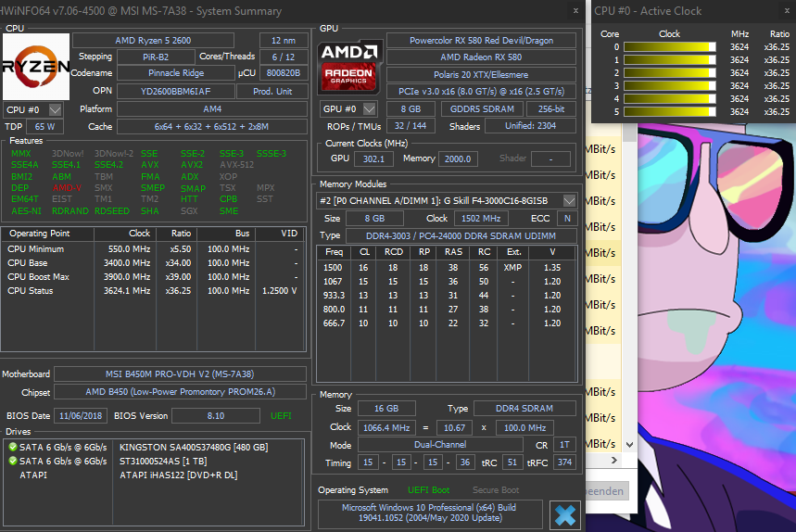Click the Dual-Channel mode field
Image resolution: width=796 pixels, height=532 pixels.
pos(440,445)
